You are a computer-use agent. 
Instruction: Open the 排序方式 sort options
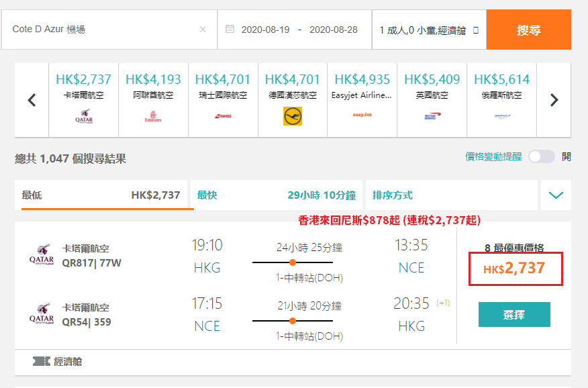452,195
